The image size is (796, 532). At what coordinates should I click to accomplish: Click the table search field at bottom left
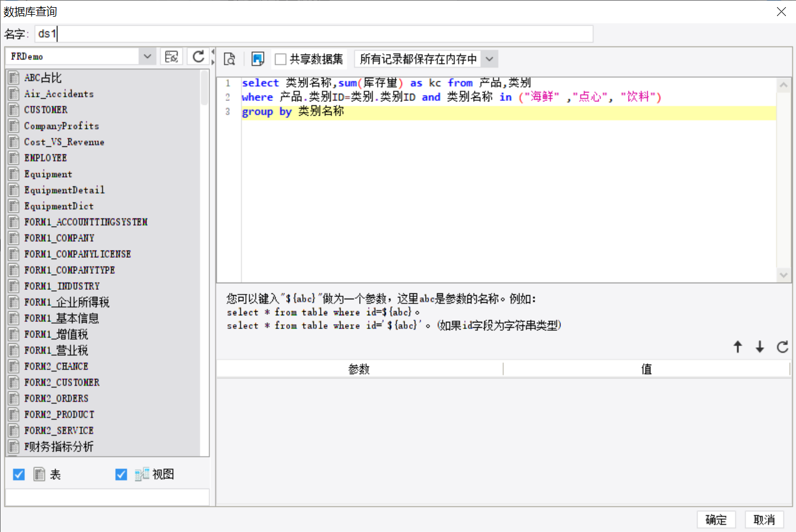click(107, 497)
